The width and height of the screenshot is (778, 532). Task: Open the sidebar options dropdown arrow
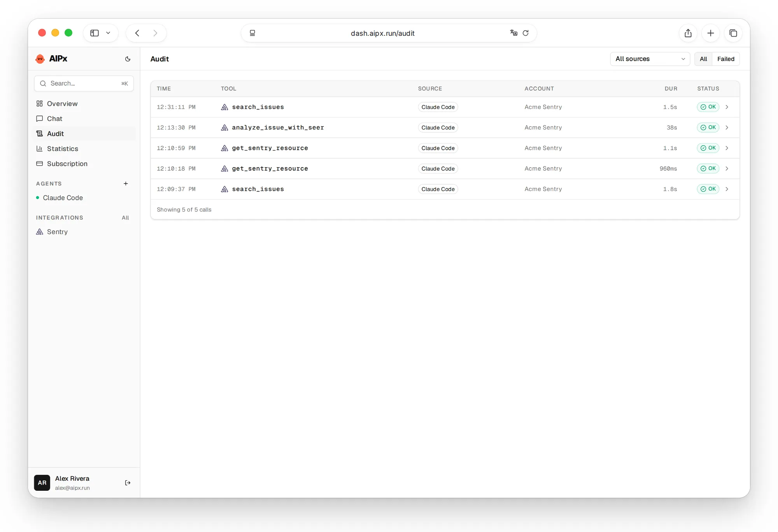(108, 33)
